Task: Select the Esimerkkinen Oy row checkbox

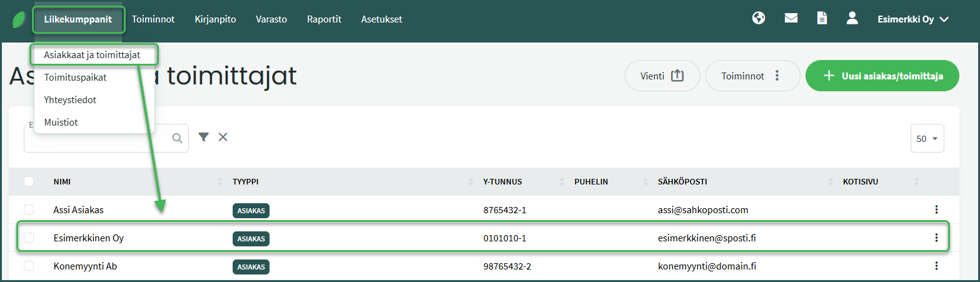Action: pos(29,238)
